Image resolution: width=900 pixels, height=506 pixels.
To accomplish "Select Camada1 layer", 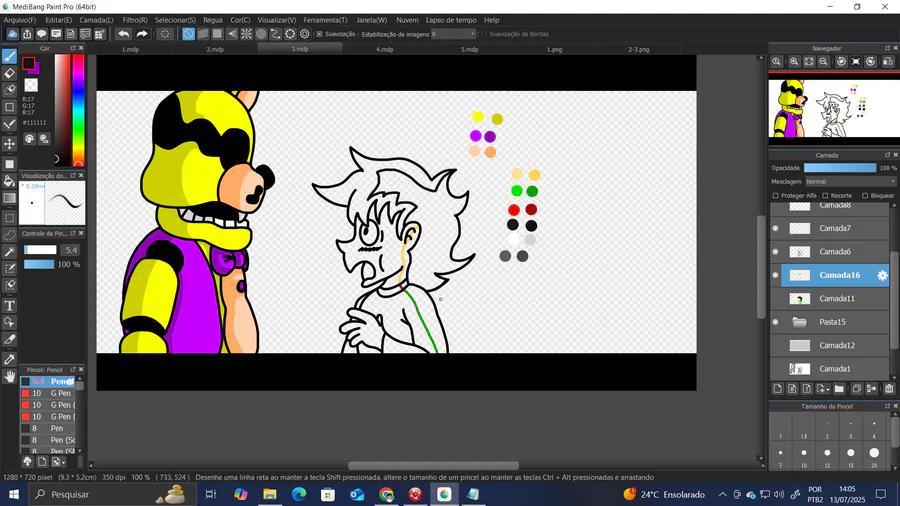I will pos(831,369).
